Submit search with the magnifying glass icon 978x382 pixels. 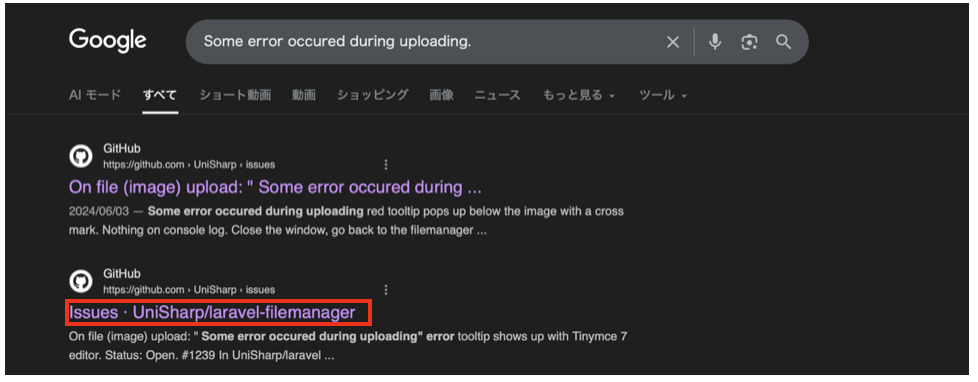(x=783, y=42)
